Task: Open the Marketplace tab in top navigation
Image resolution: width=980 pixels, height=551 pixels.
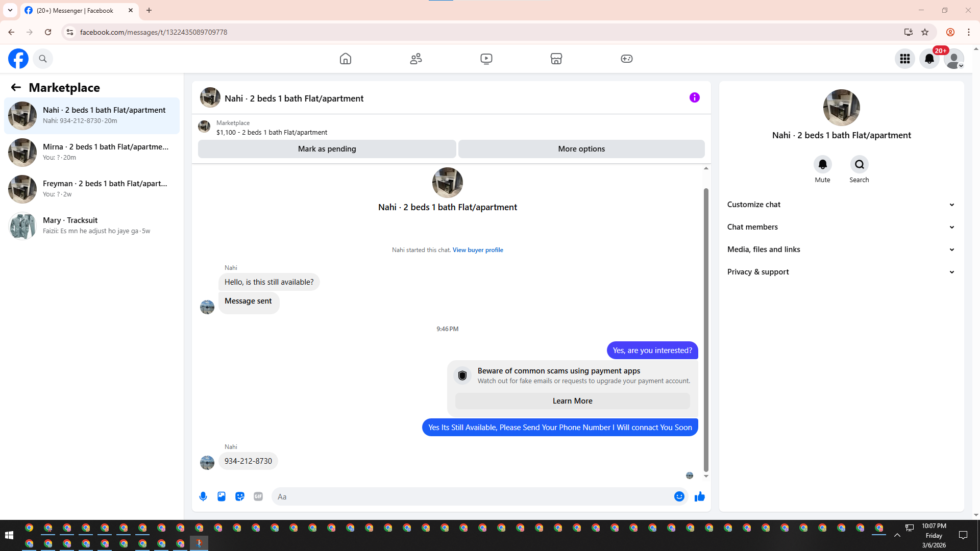Action: pyautogui.click(x=556, y=59)
